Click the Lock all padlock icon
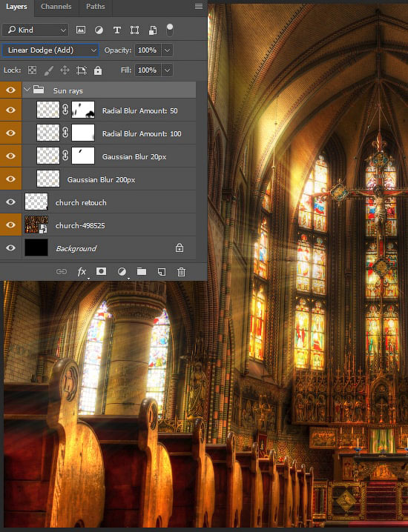The image size is (408, 532). pos(98,70)
